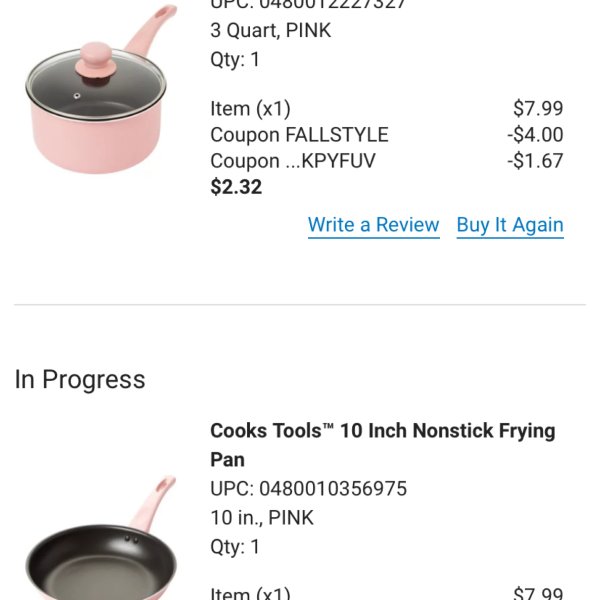Image resolution: width=600 pixels, height=600 pixels.
Task: Click the frying pan's pink handle
Action: 155,501
